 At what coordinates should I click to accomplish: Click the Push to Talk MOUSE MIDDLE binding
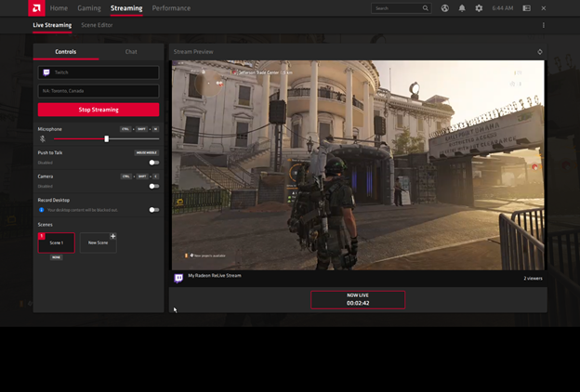coord(147,152)
